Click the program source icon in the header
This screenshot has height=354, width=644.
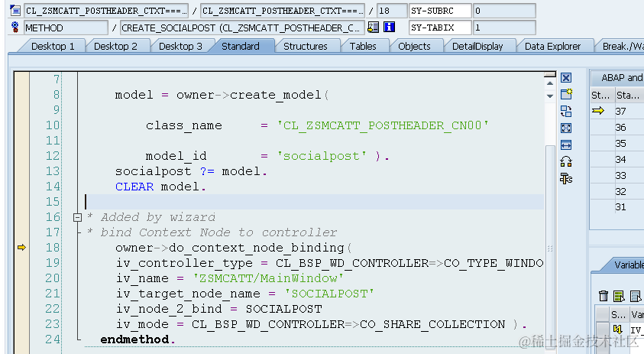click(15, 10)
